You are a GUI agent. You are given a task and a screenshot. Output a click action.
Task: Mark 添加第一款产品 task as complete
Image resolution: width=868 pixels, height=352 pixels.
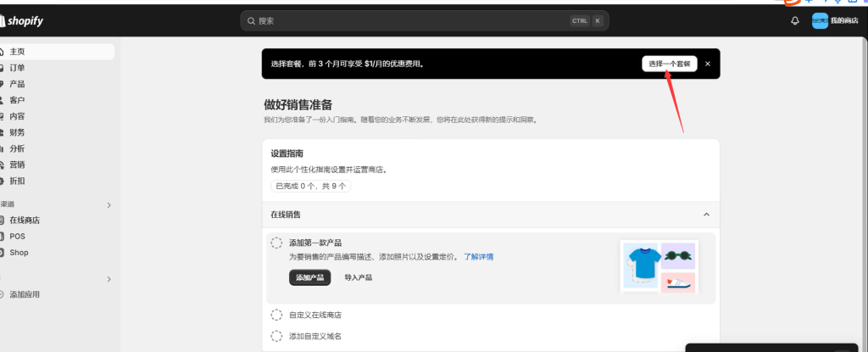[276, 243]
